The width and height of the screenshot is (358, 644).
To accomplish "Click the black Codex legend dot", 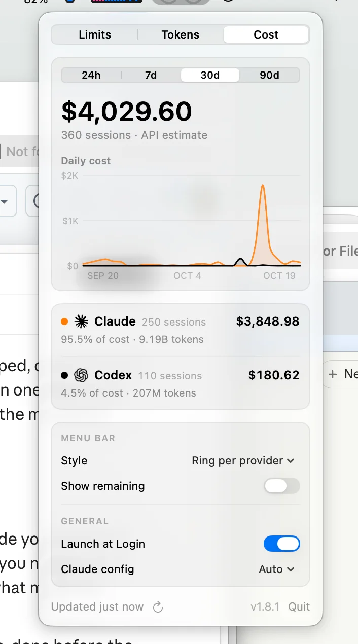I will tap(64, 375).
